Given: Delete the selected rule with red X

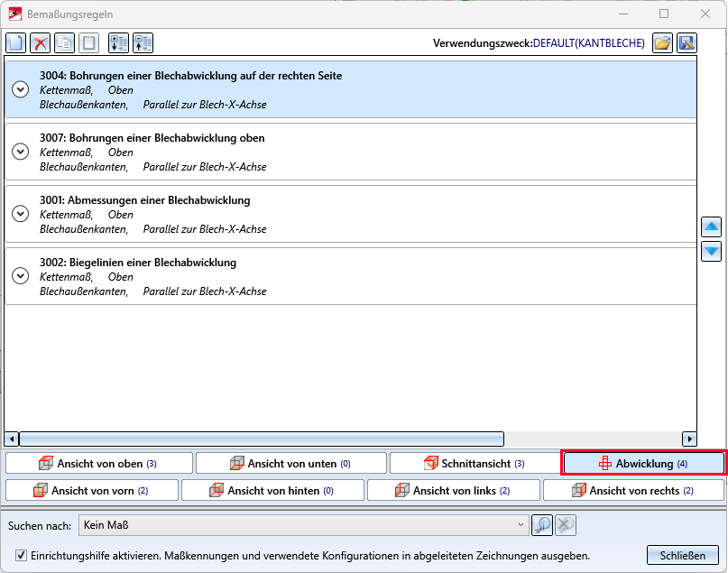Looking at the screenshot, I should click(x=41, y=42).
